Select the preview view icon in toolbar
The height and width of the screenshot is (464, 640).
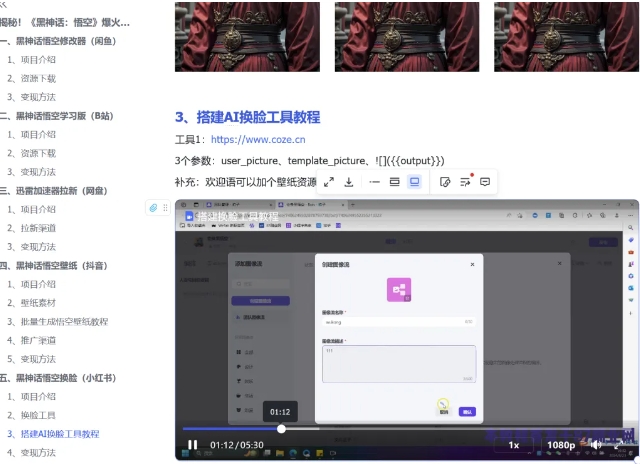point(414,182)
